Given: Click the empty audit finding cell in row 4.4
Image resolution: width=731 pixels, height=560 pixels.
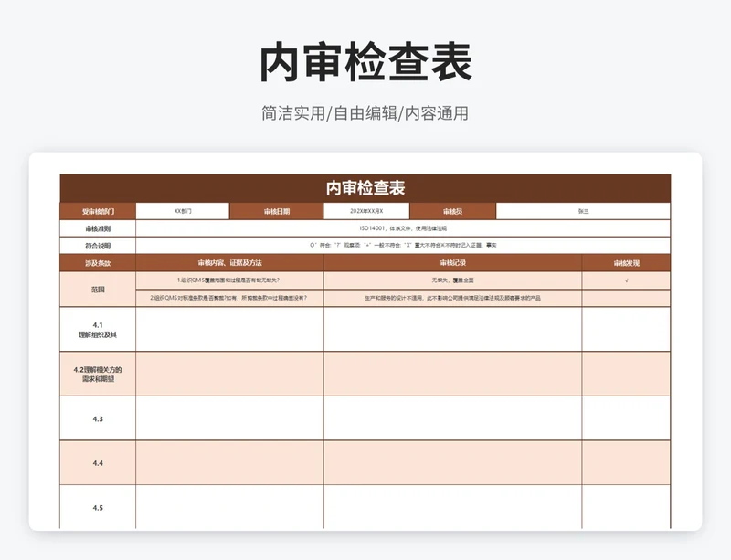Looking at the screenshot, I should (x=626, y=462).
